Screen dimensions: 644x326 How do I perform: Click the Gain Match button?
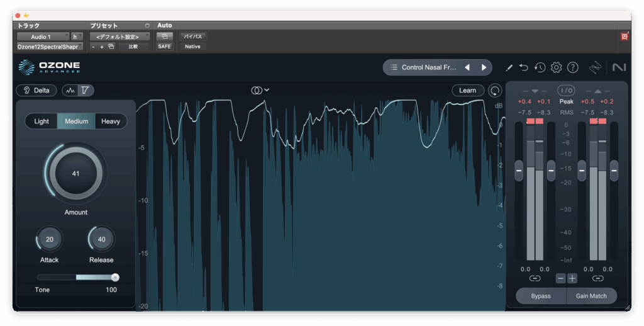591,296
